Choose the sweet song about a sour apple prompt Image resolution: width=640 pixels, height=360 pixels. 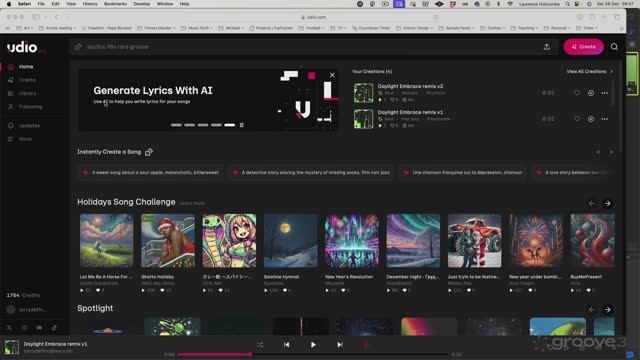(151, 173)
